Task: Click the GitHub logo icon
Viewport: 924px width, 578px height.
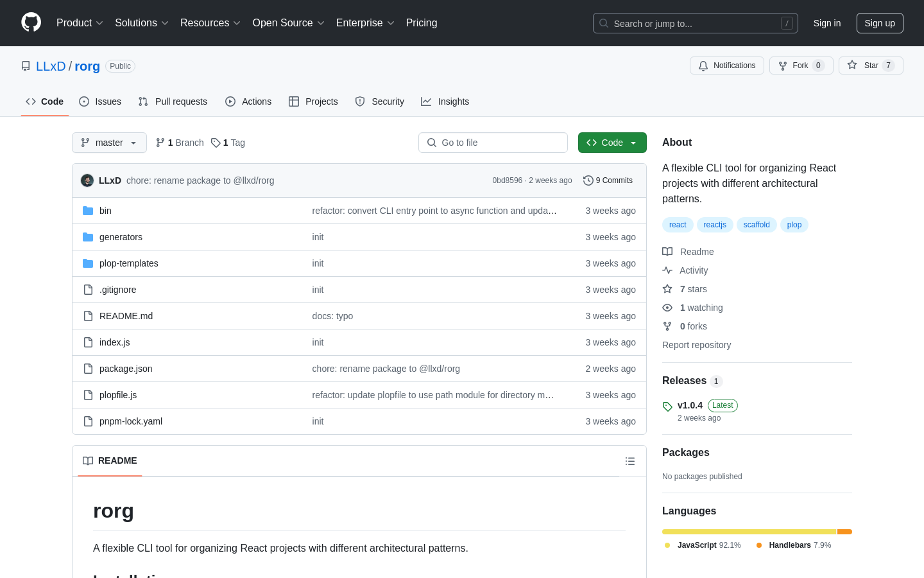Action: click(x=31, y=22)
